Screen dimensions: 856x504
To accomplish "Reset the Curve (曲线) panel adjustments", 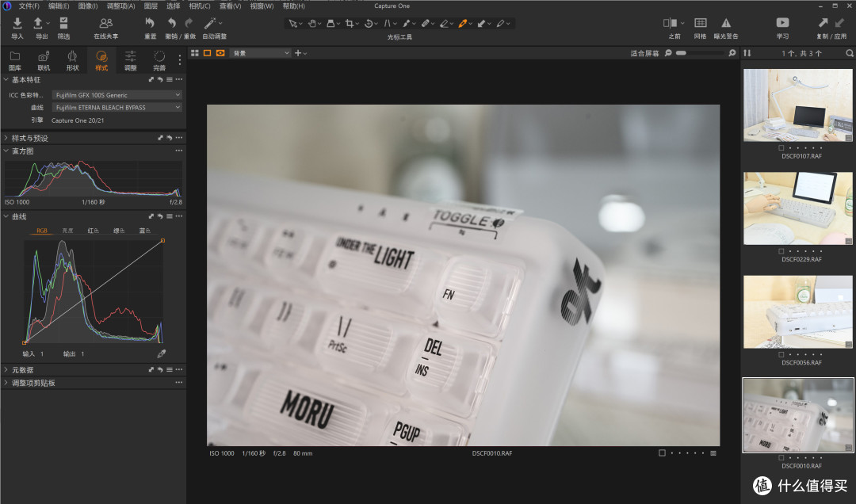I will pyautogui.click(x=160, y=216).
